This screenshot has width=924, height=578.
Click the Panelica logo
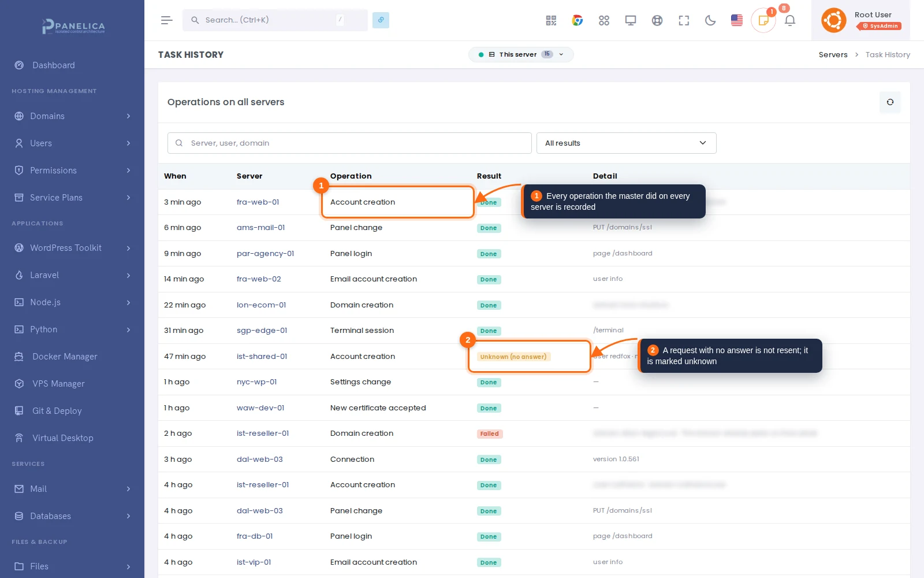73,27
